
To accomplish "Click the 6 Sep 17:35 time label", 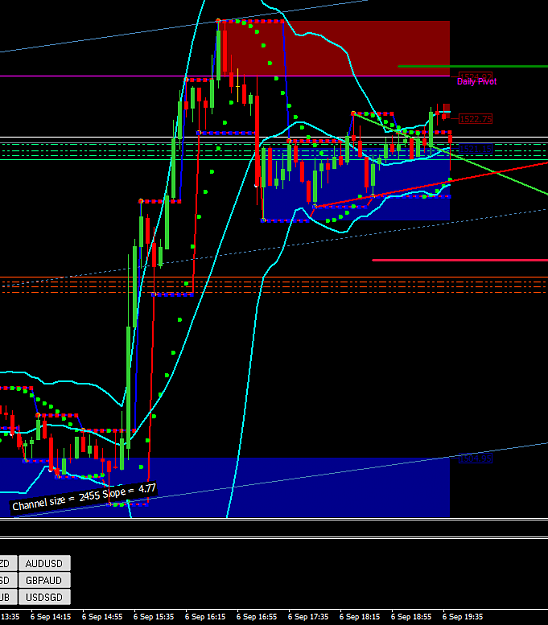I will 308,617.
